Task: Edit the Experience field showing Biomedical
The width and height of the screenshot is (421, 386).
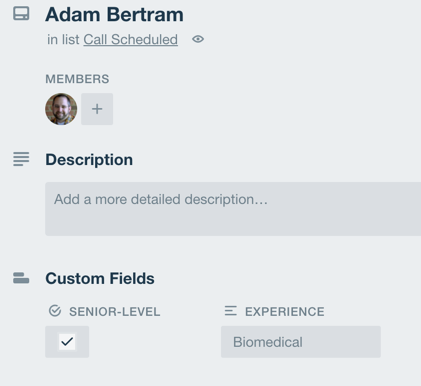Action: 301,342
